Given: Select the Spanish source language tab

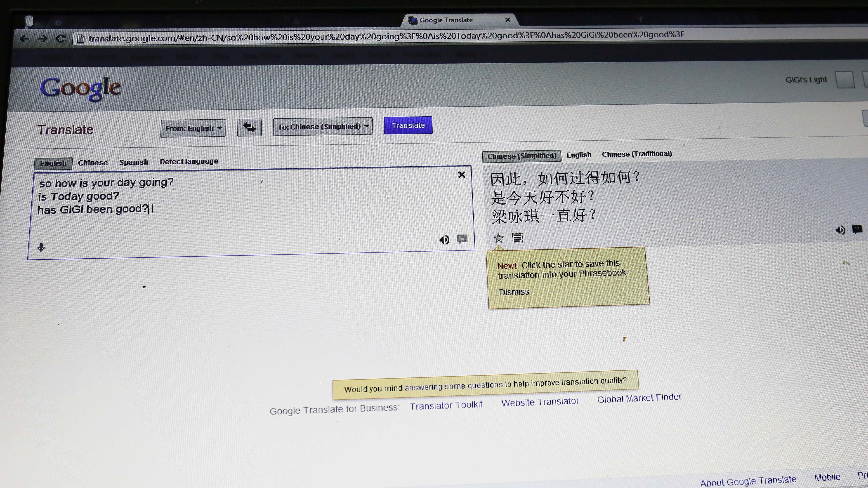Looking at the screenshot, I should (133, 162).
